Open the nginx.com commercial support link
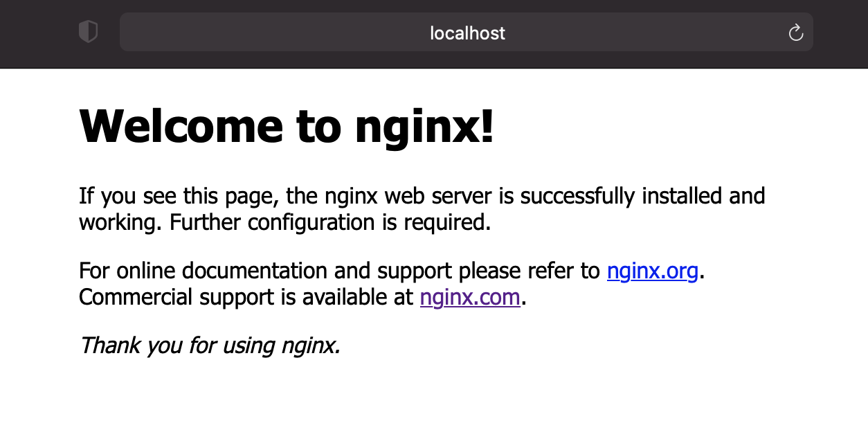The height and width of the screenshot is (439, 868). pos(470,297)
